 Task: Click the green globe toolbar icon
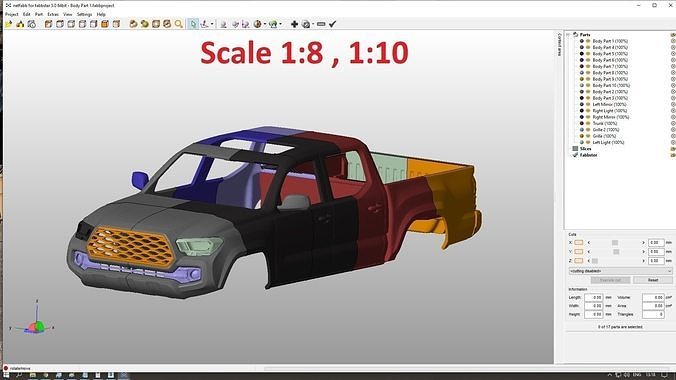click(273, 24)
